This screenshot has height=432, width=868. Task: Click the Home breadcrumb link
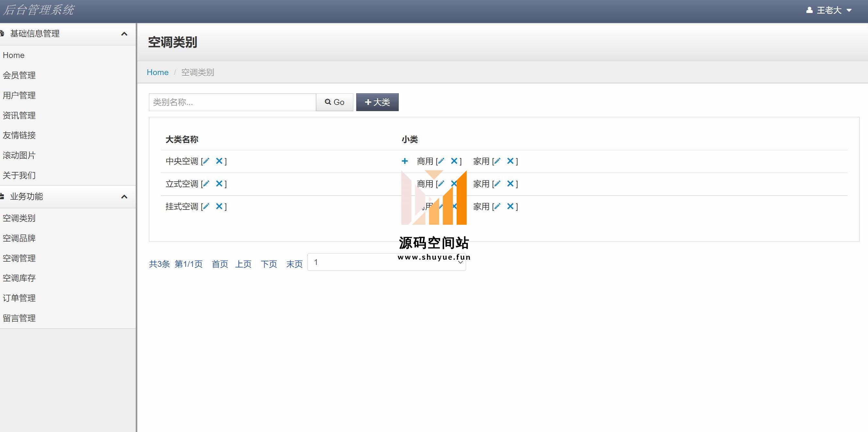click(x=158, y=73)
